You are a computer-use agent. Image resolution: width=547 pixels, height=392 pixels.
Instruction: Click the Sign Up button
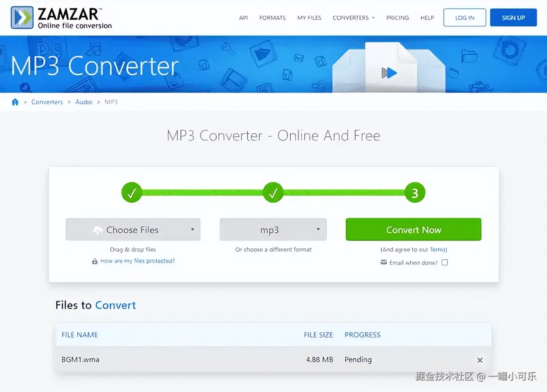[x=513, y=18]
